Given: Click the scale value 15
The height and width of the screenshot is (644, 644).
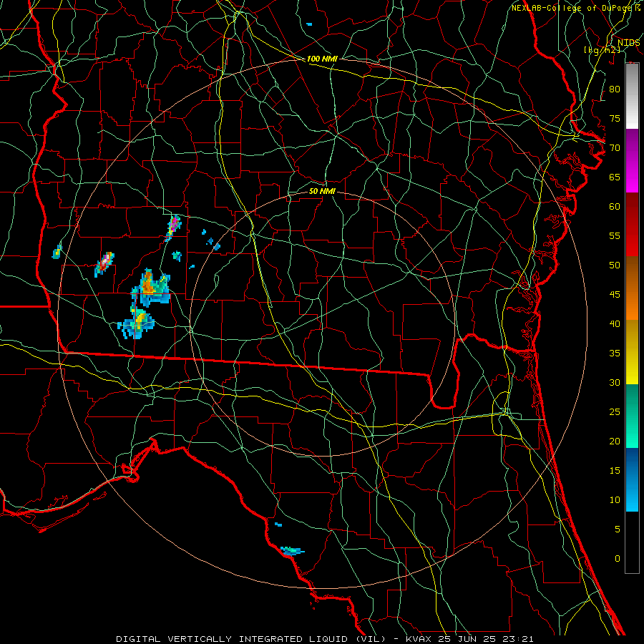Looking at the screenshot, I should coord(615,471).
